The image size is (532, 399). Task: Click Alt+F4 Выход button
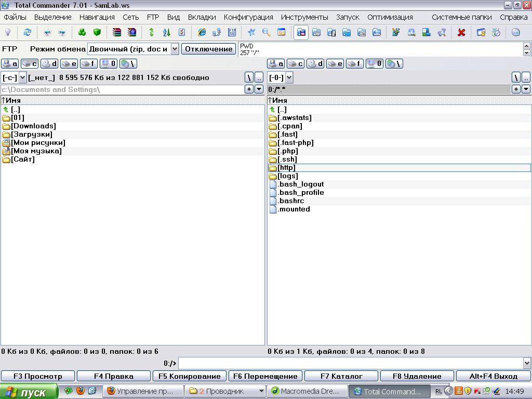click(494, 376)
